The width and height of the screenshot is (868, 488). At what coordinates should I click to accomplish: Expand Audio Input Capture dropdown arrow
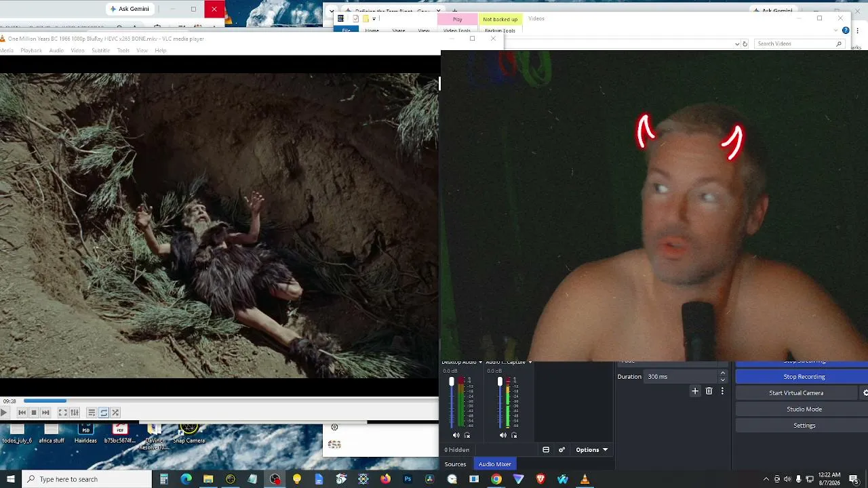coord(530,363)
